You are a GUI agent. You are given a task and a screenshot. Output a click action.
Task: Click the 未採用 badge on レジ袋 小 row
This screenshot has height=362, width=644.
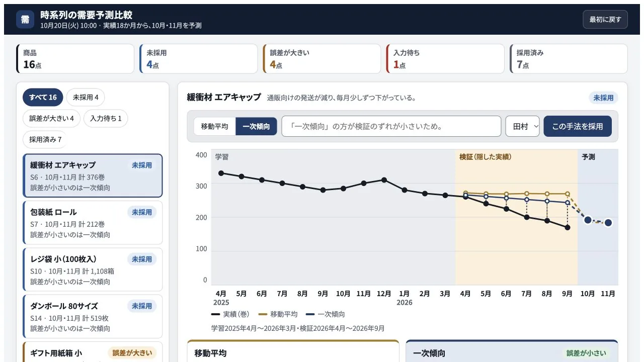point(142,259)
